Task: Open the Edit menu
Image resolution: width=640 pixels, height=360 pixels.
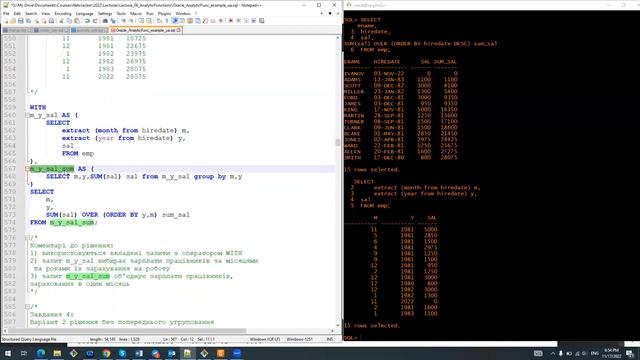Action: coord(17,13)
